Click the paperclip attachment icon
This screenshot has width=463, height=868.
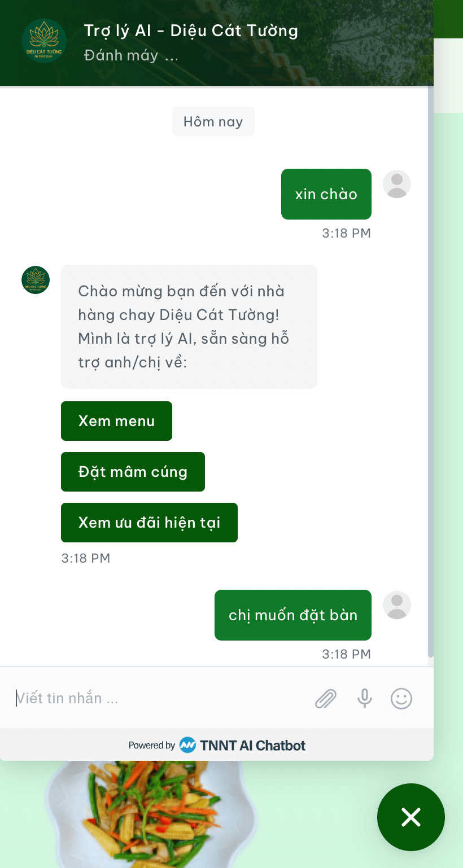(325, 699)
